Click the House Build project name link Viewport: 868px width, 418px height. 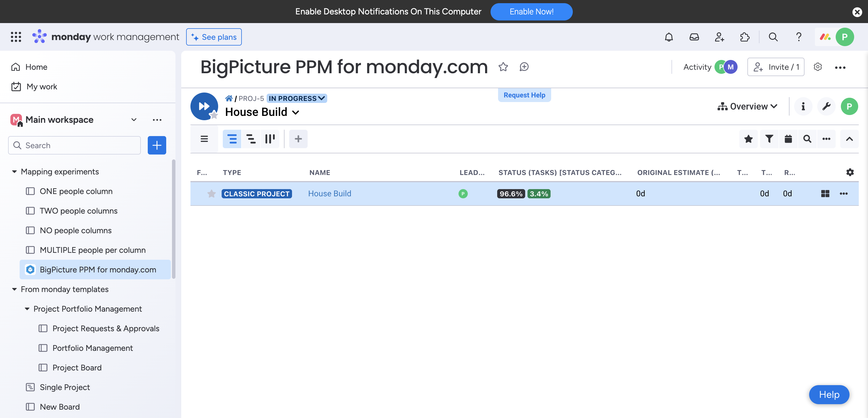329,193
